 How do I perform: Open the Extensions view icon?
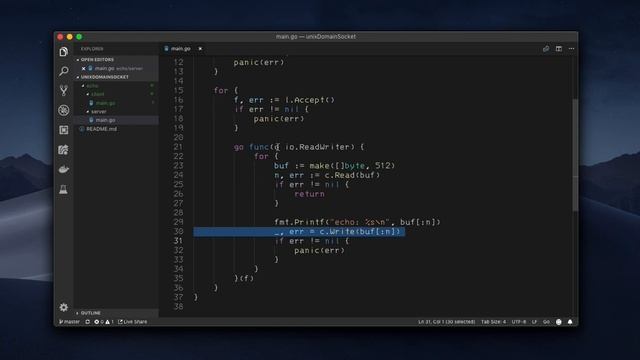[64, 130]
